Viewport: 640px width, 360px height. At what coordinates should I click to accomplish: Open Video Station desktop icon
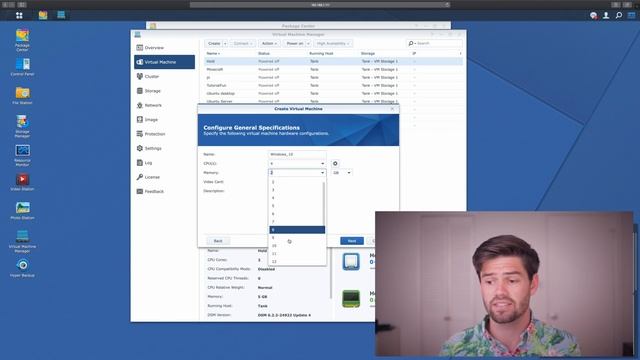pyautogui.click(x=22, y=182)
